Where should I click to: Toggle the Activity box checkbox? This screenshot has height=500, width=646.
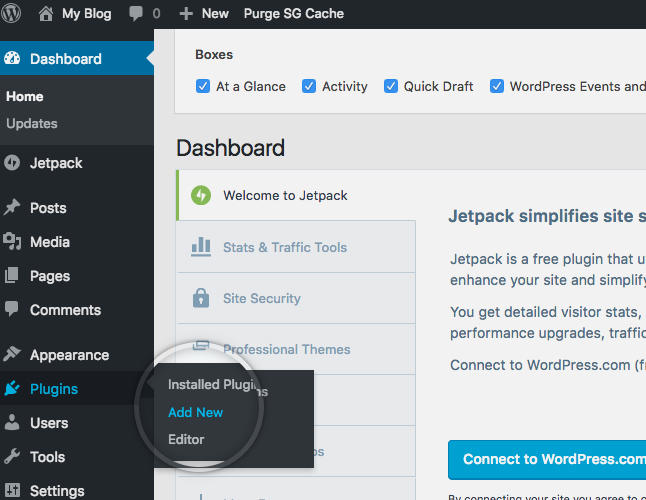[x=310, y=86]
